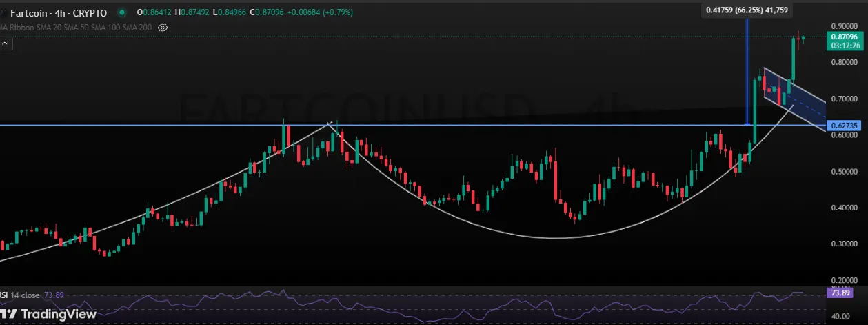This screenshot has width=868, height=325.
Task: Toggle MA Ribbon indicator visibility eye
Action: point(163,28)
